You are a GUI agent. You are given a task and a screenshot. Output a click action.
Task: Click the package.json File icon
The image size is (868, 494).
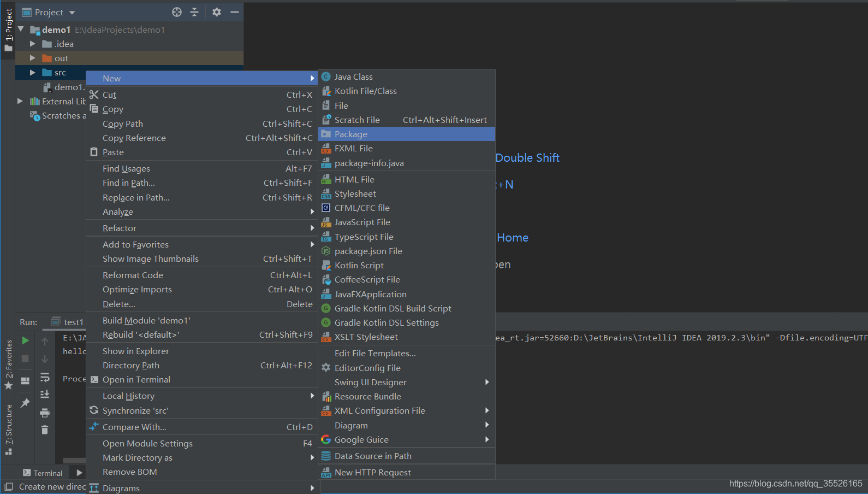326,251
